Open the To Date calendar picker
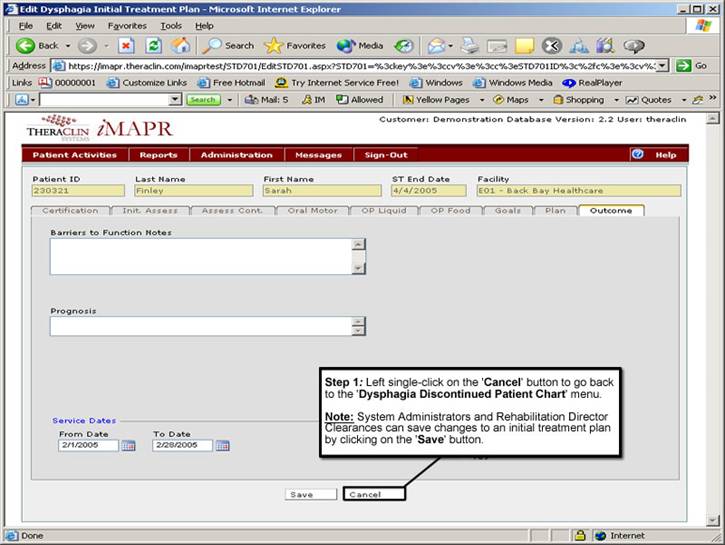725x545 pixels. pos(222,446)
